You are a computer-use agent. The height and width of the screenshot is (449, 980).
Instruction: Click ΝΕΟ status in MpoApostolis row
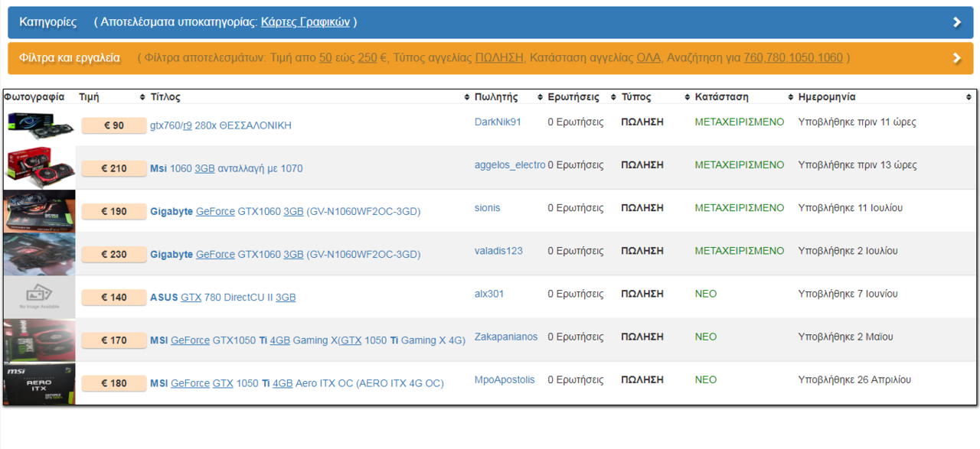[x=706, y=379]
